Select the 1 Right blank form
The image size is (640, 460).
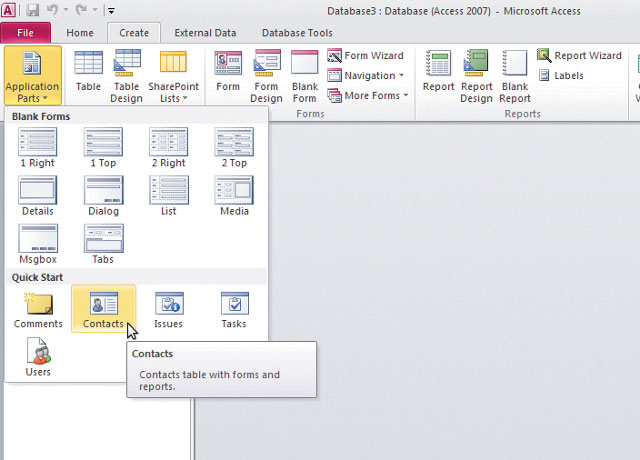pos(38,148)
